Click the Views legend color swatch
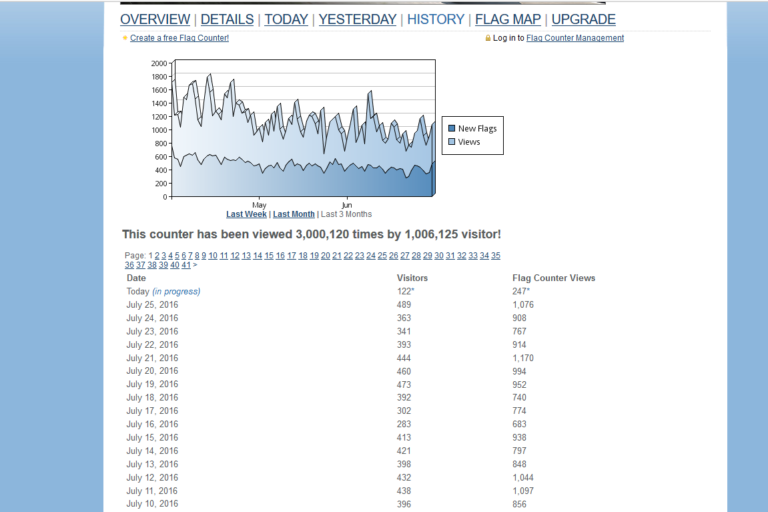Image resolution: width=768 pixels, height=512 pixels. coord(452,142)
